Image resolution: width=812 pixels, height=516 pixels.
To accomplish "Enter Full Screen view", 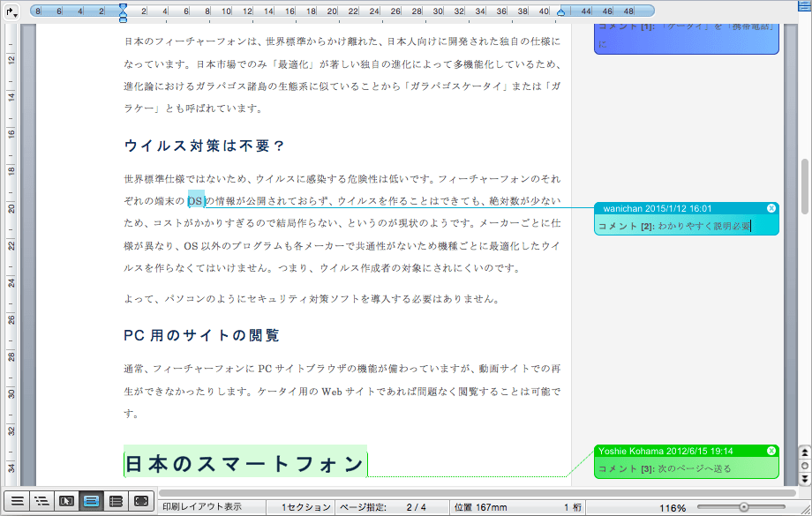I will point(141,501).
